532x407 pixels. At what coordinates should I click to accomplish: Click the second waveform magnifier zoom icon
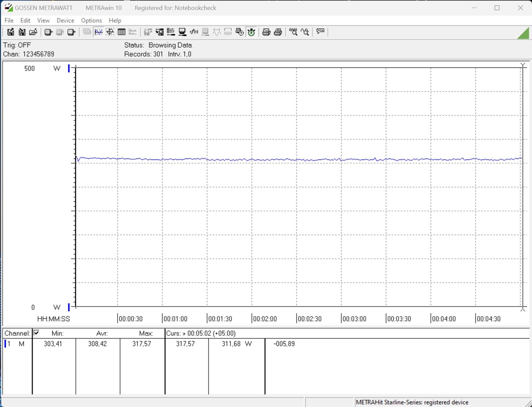coord(305,32)
